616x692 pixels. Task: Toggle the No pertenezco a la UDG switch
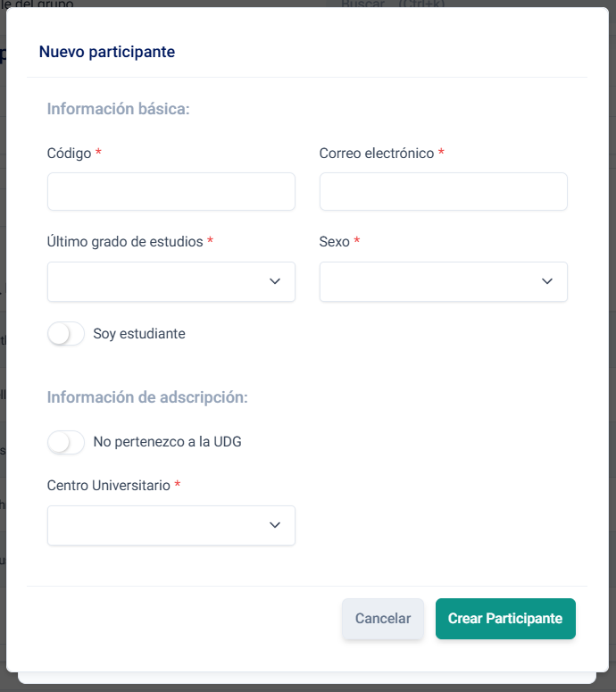(66, 442)
